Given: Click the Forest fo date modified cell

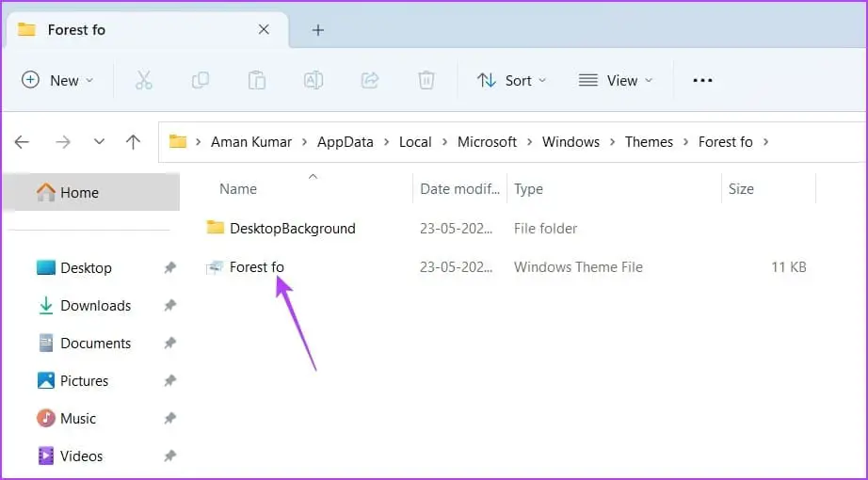Looking at the screenshot, I should 457,267.
